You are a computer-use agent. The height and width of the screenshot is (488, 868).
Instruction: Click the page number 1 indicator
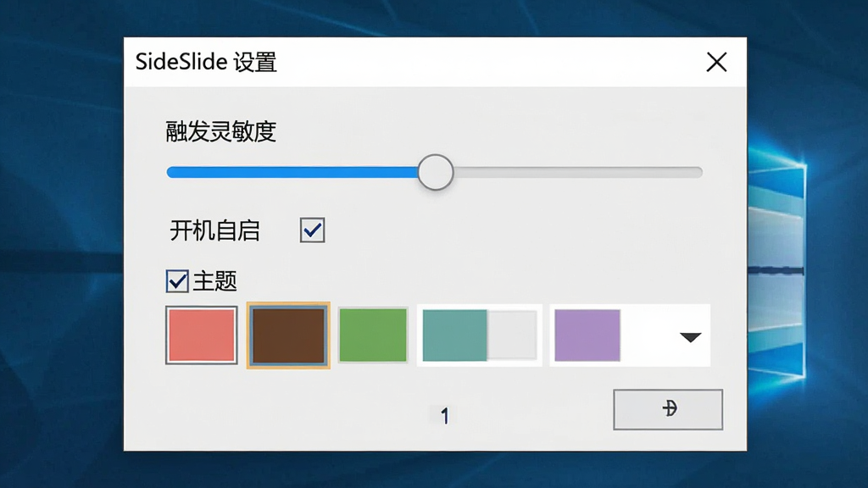coord(444,415)
